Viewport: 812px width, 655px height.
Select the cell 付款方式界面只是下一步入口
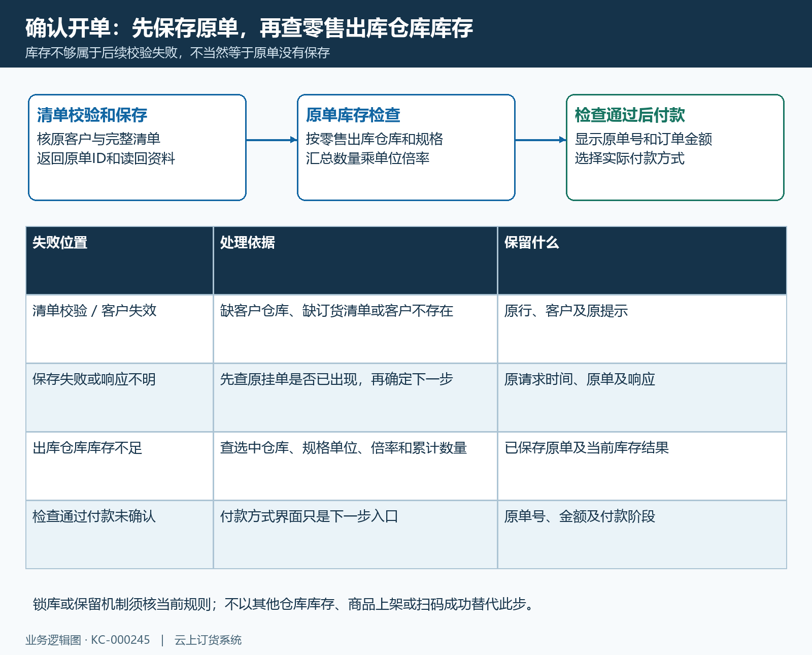point(355,535)
